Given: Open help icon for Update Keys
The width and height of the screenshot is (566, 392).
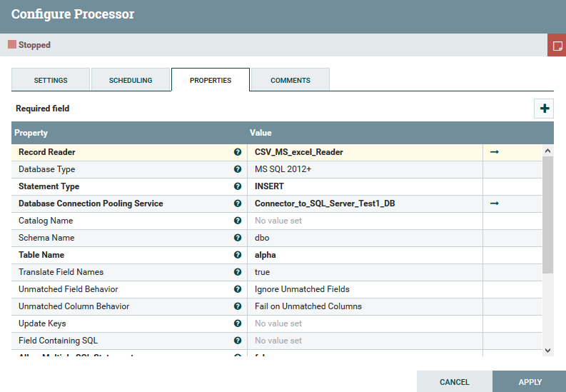Looking at the screenshot, I should click(237, 323).
